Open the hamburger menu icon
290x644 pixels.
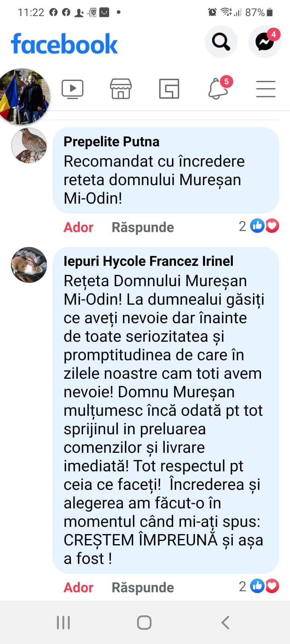click(x=266, y=89)
